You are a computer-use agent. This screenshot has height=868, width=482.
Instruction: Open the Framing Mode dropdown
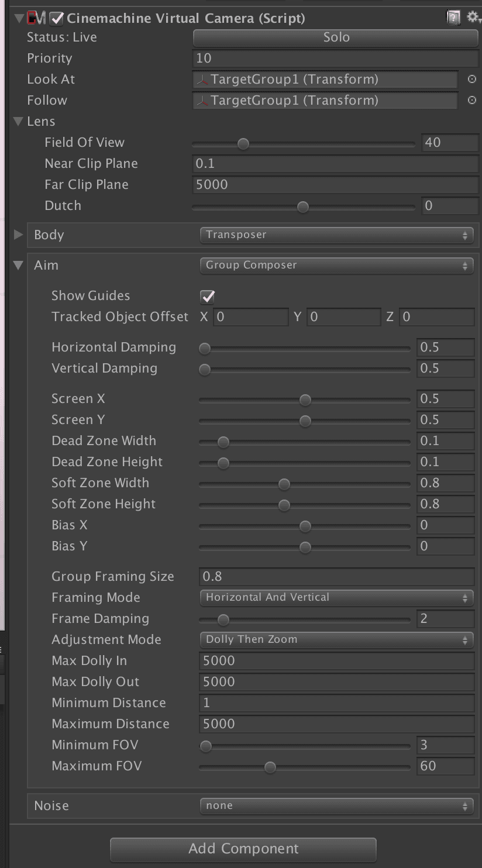pos(336,598)
